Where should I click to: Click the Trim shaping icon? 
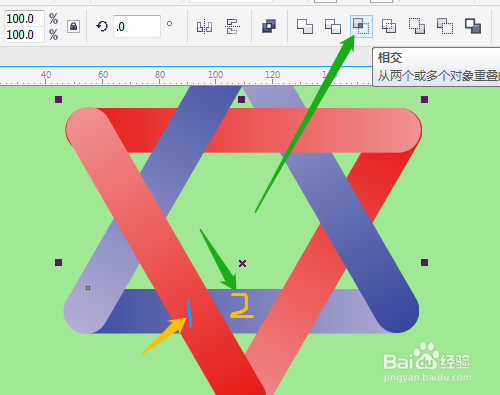coord(333,26)
